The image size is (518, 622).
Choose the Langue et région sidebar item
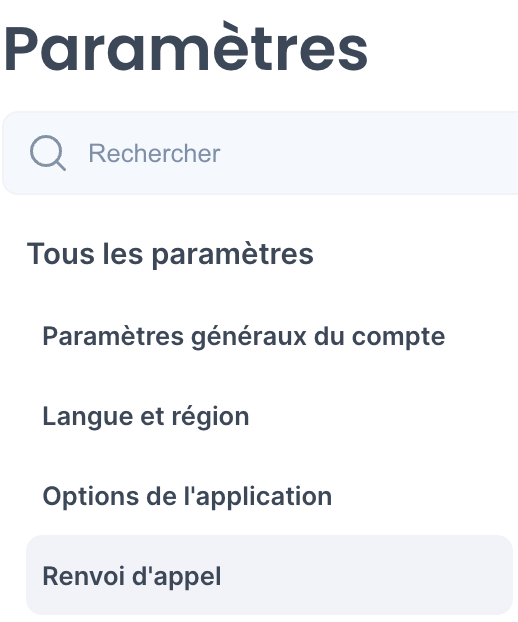click(146, 417)
